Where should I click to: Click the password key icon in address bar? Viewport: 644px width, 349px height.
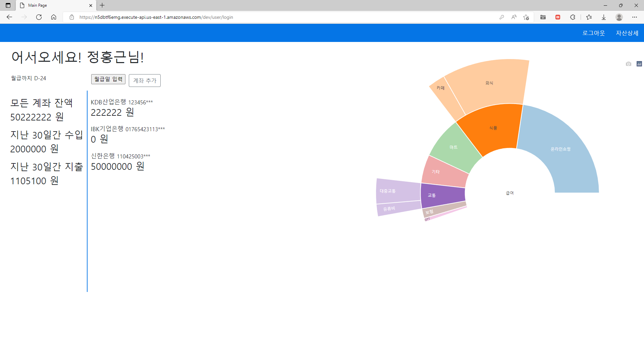[x=502, y=17]
